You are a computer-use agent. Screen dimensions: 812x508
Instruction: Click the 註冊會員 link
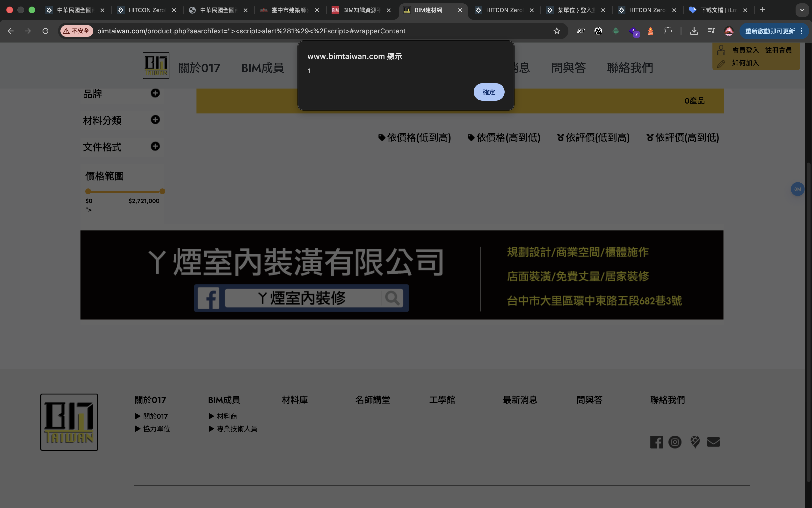click(x=778, y=50)
